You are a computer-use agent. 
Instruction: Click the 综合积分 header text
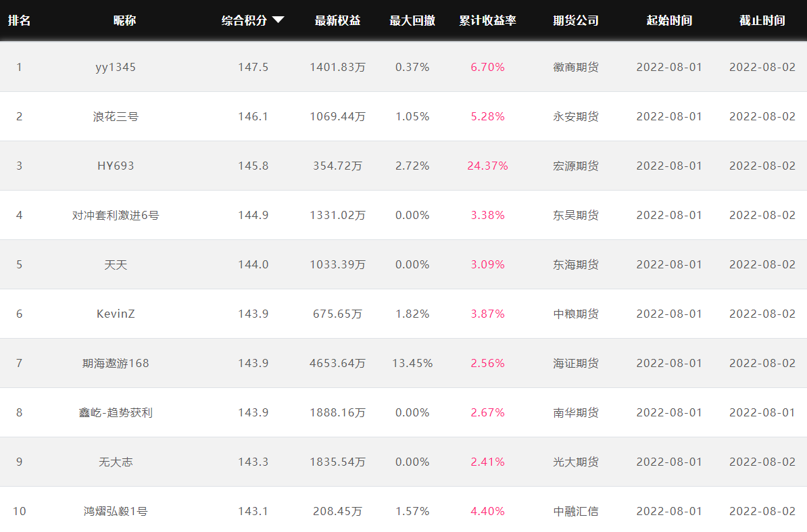click(245, 20)
